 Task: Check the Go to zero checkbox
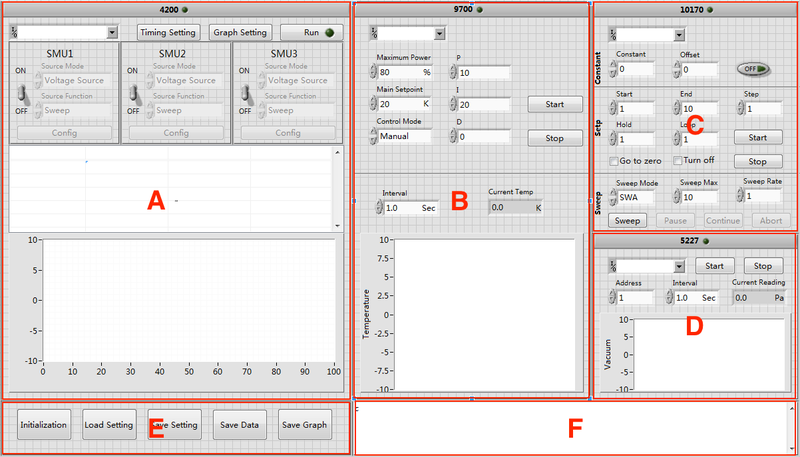click(614, 161)
